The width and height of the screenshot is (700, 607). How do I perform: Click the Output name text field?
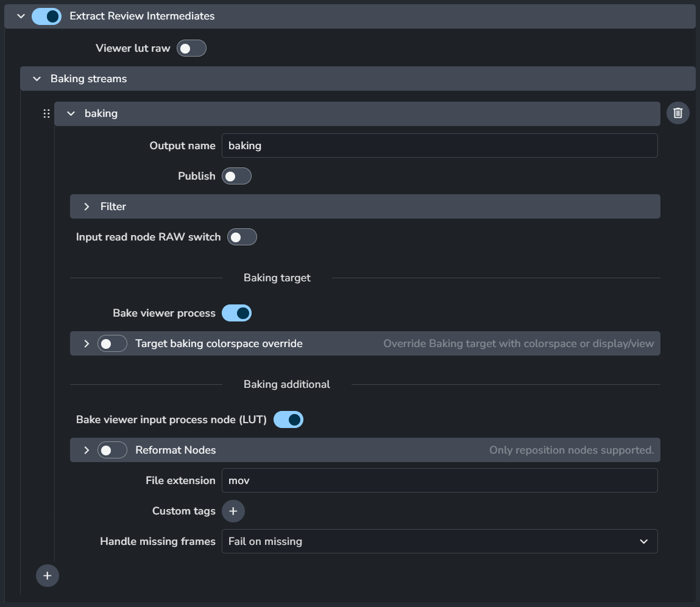439,146
